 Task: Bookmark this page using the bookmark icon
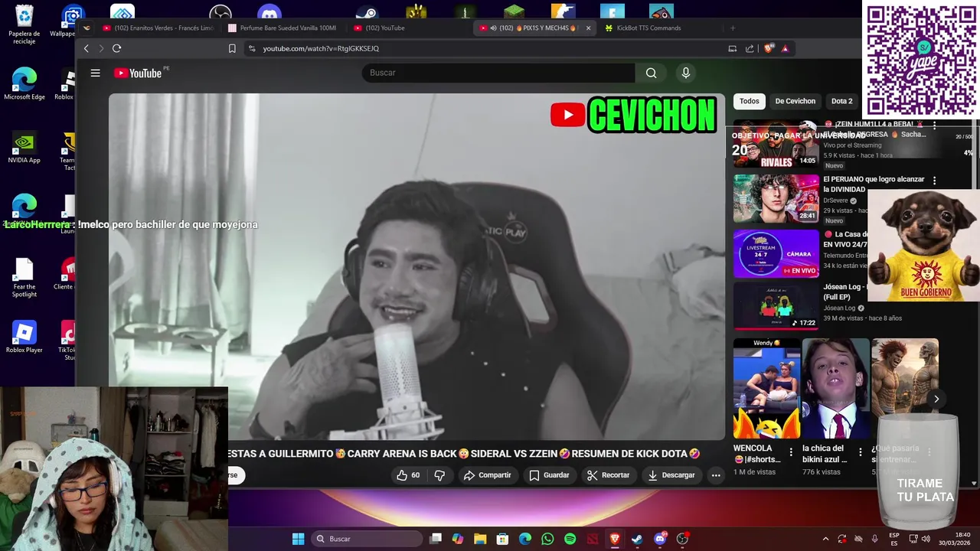point(232,48)
